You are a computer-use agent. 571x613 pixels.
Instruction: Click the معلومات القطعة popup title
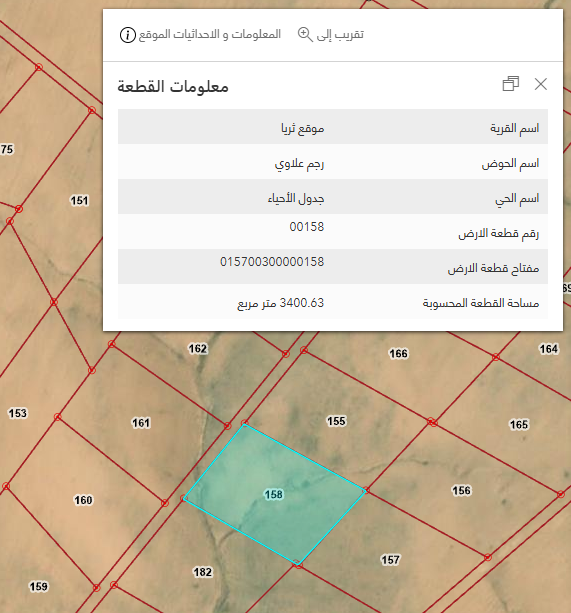tap(173, 86)
